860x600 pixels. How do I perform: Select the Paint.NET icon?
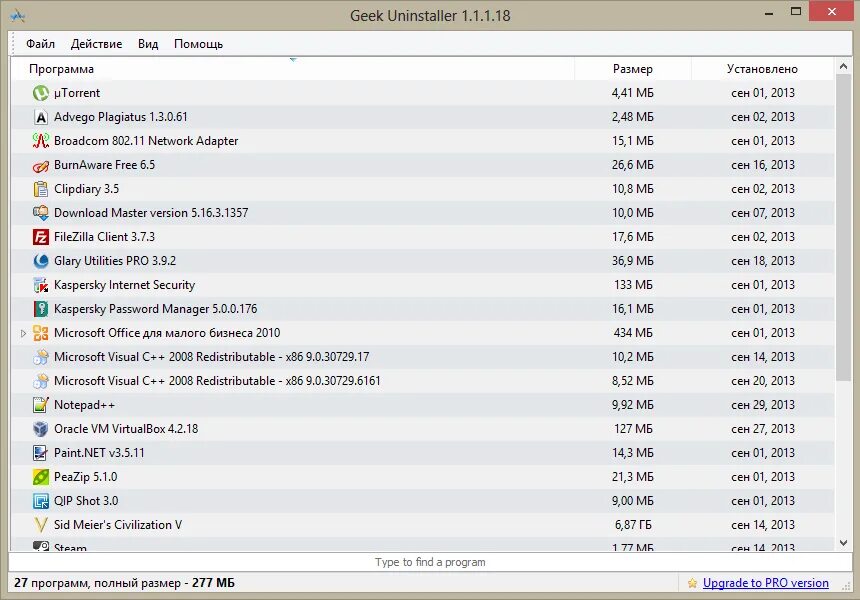pos(41,453)
